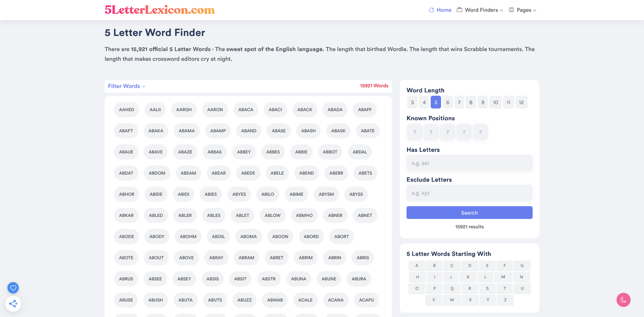Image resolution: width=644 pixels, height=317 pixels.
Task: Click the Has Letters input field
Action: (x=469, y=163)
